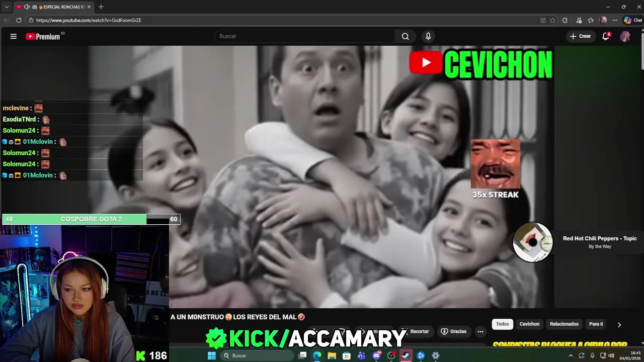Open Settings gear from taskbar

tap(436, 355)
